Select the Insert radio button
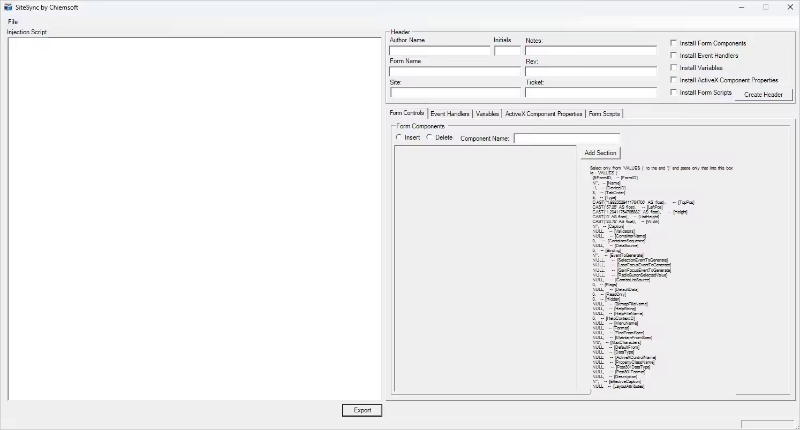Image resolution: width=800 pixels, height=430 pixels. [x=399, y=137]
